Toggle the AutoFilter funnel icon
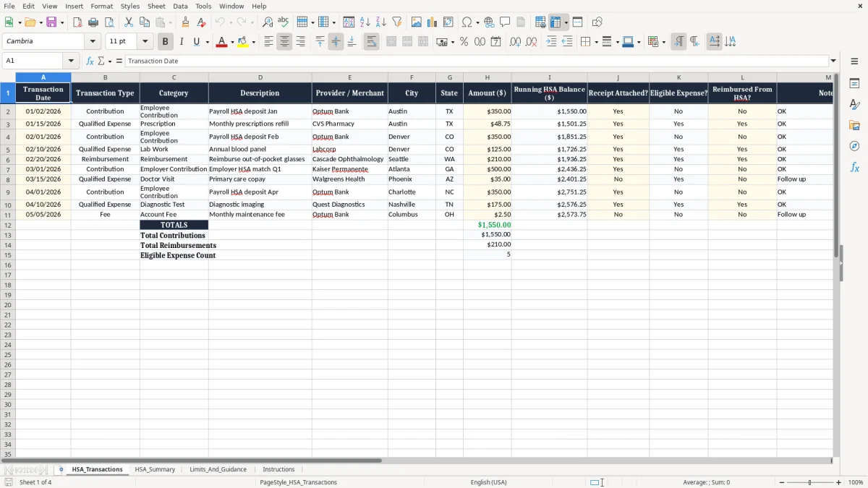 coord(397,22)
